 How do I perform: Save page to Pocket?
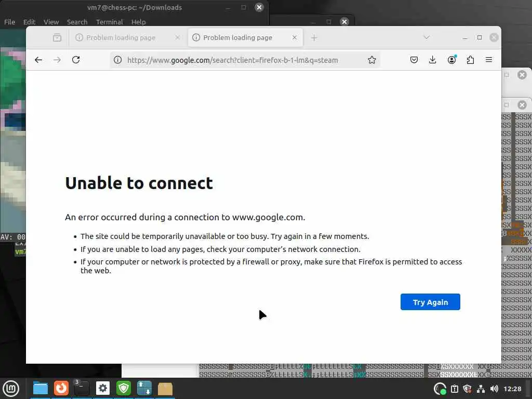tap(414, 60)
